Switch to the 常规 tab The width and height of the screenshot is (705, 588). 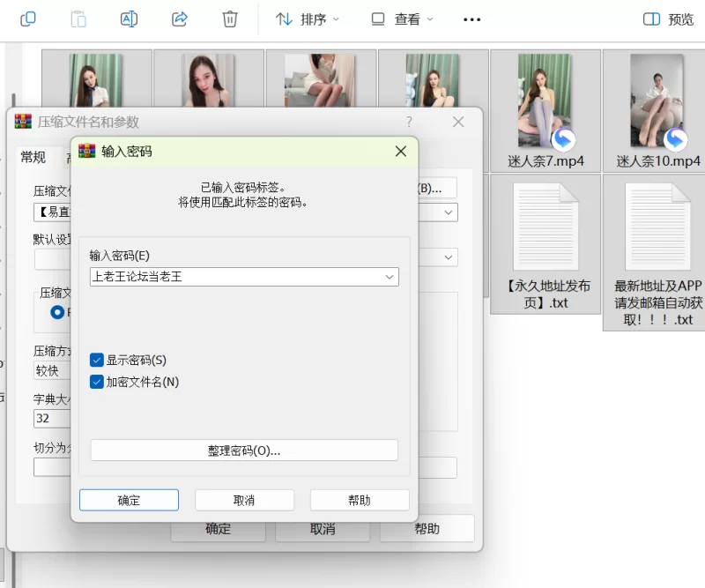coord(33,157)
